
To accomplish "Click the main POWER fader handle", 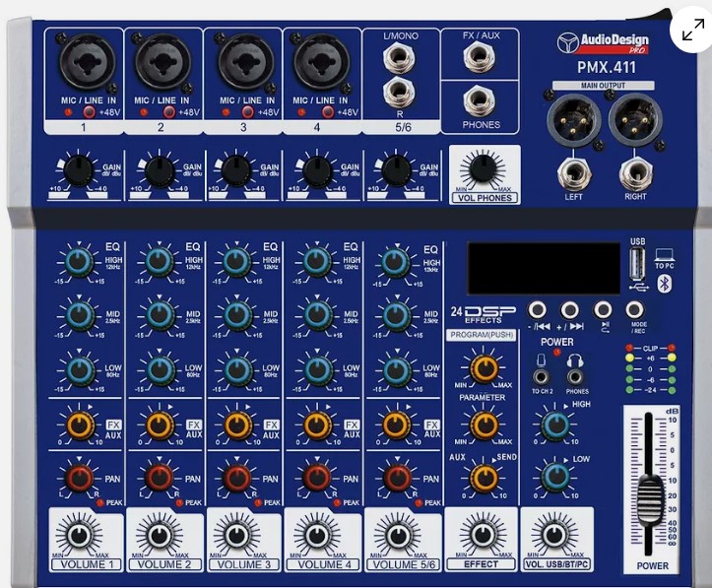I will click(651, 499).
